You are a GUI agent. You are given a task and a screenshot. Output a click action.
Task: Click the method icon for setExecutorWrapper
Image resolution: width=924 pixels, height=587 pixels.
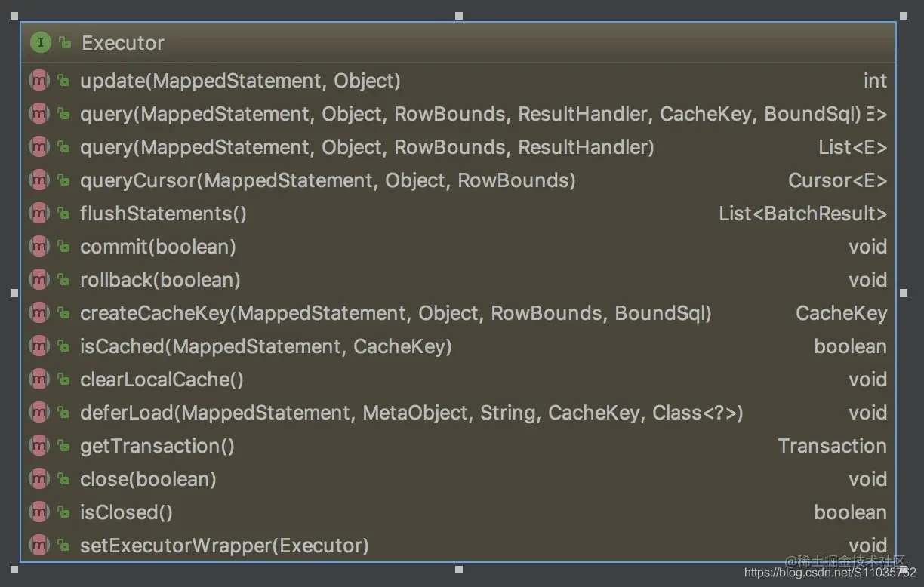(39, 546)
